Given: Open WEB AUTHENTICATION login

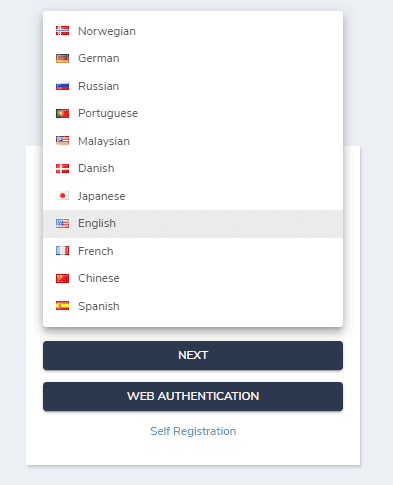Looking at the screenshot, I should coord(193,396).
